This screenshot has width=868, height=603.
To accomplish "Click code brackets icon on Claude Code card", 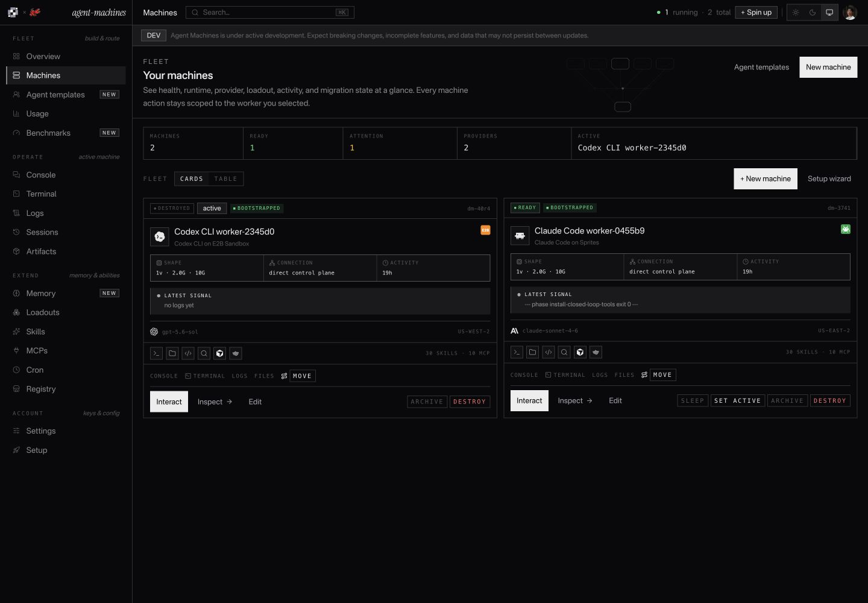I will [x=549, y=352].
